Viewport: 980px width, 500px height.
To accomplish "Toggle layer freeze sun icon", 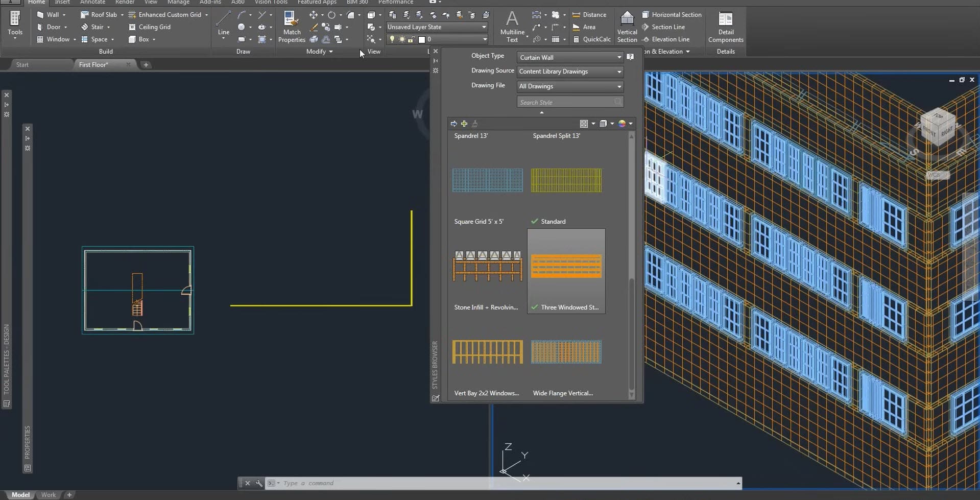I will click(402, 39).
